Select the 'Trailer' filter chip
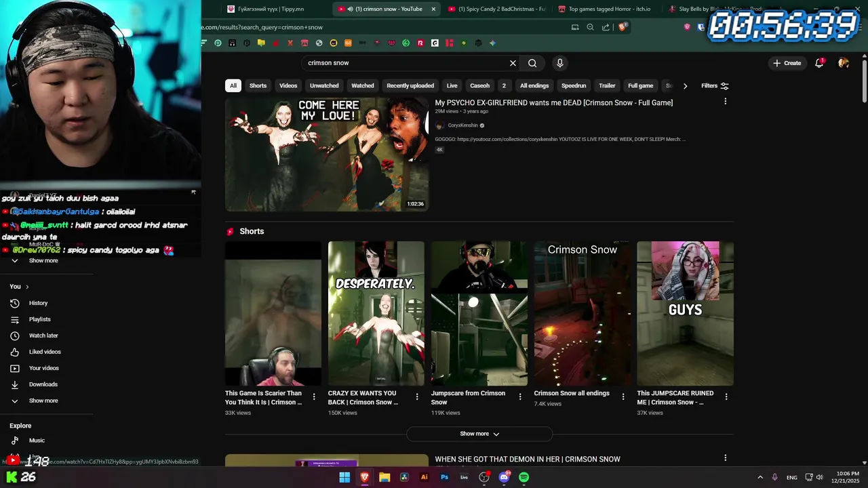Viewport: 868px width, 488px height. coord(607,86)
